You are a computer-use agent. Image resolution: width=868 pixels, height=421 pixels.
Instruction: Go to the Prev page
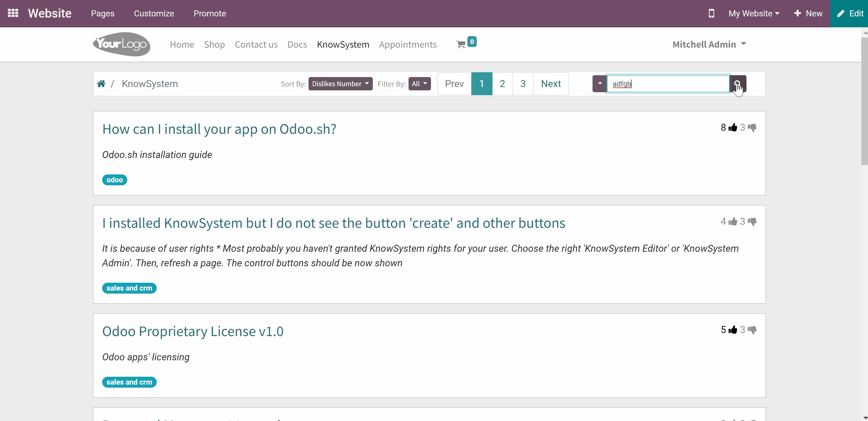click(x=454, y=84)
